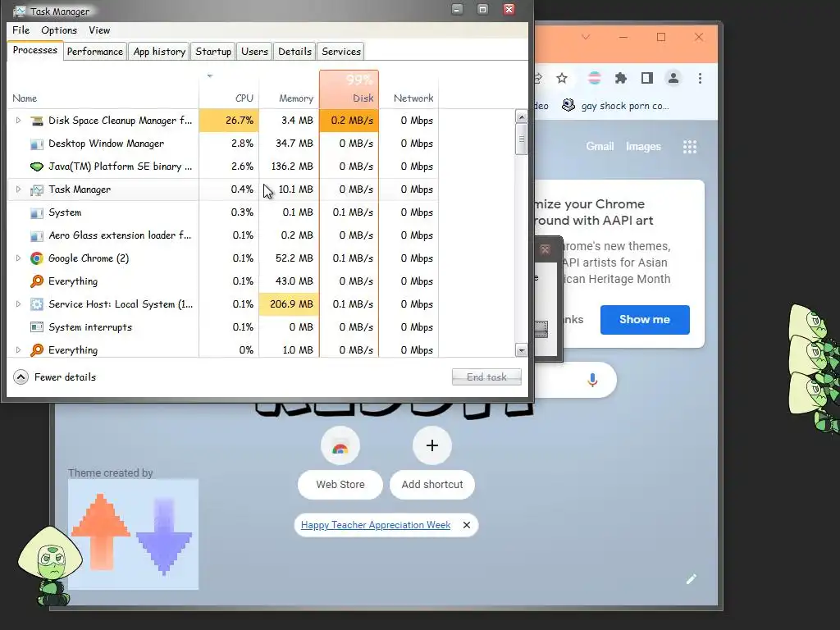Open Chrome's three-dot menu

(700, 78)
